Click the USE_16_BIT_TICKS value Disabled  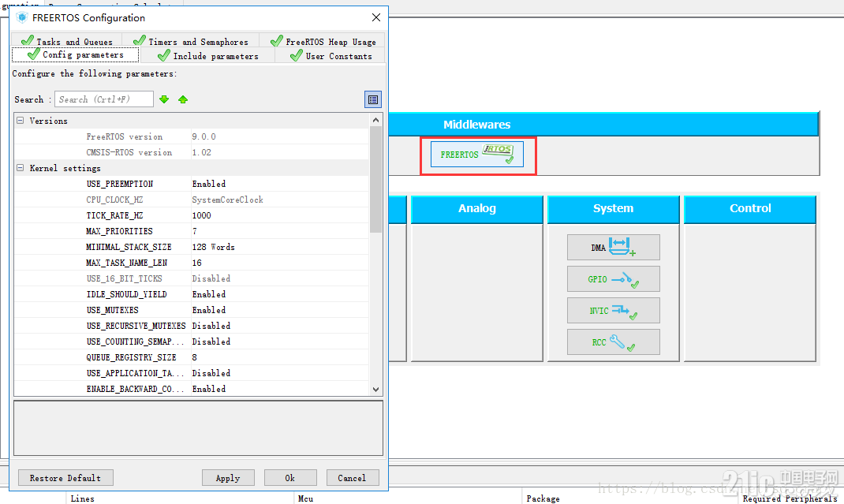click(211, 278)
